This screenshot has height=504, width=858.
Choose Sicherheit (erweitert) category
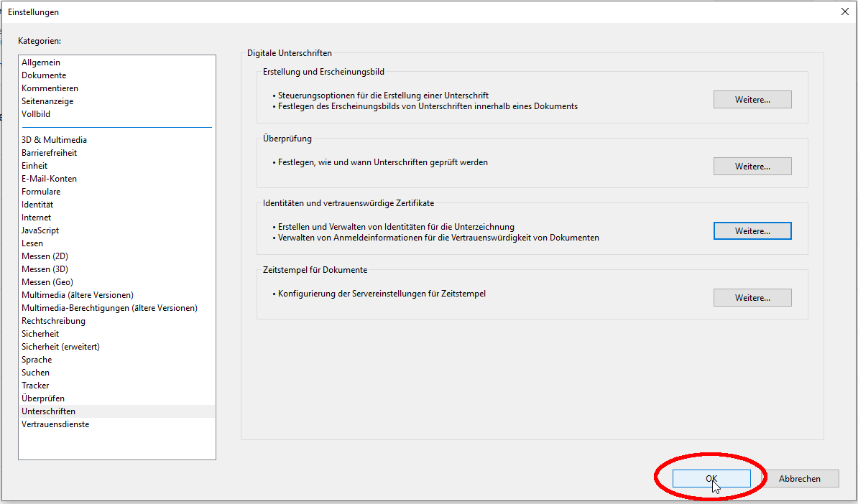pyautogui.click(x=60, y=347)
